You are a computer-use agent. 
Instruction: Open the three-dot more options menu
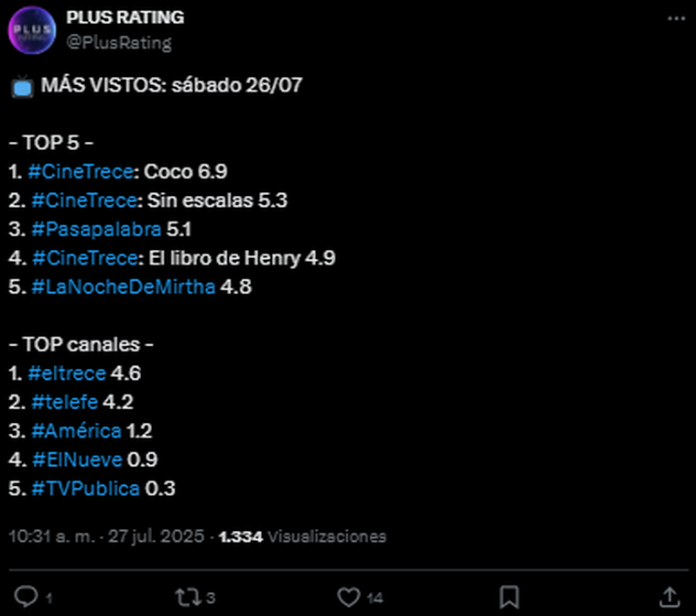(x=675, y=18)
